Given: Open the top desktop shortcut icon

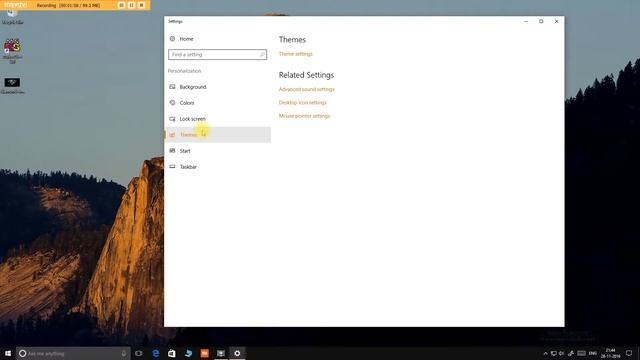Looking at the screenshot, I should tap(12, 16).
